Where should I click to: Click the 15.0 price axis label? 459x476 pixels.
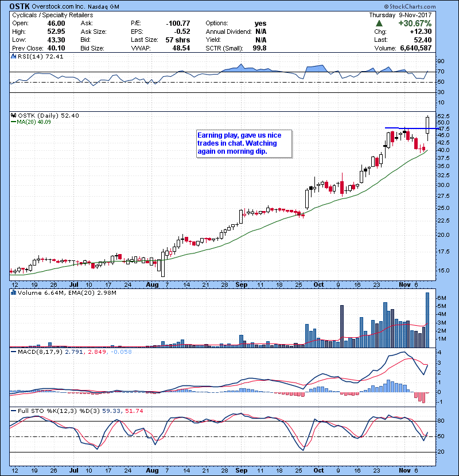click(443, 271)
